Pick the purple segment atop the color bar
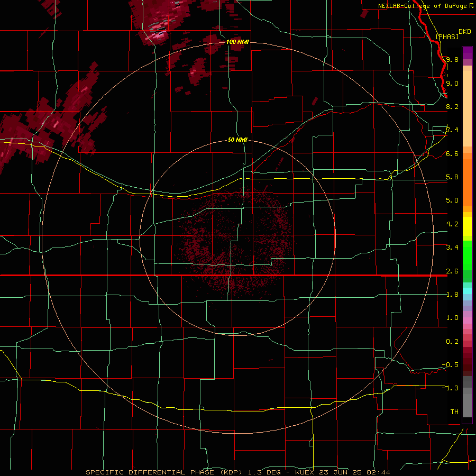This screenshot has height=476, width=476. coord(467,53)
